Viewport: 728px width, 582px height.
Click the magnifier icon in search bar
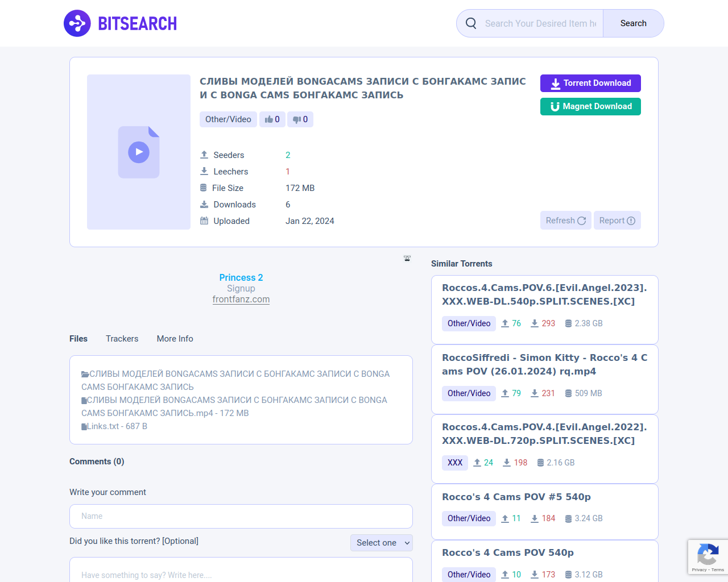click(x=471, y=23)
